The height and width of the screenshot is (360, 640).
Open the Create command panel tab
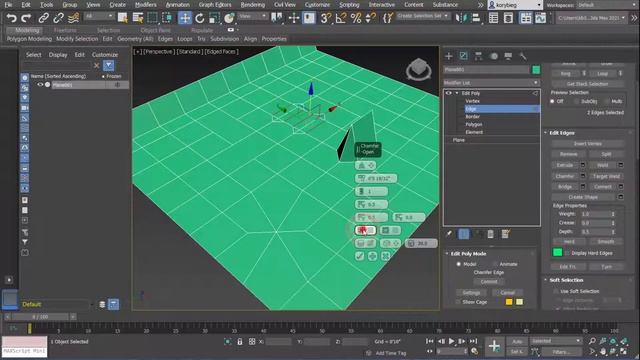click(x=449, y=56)
